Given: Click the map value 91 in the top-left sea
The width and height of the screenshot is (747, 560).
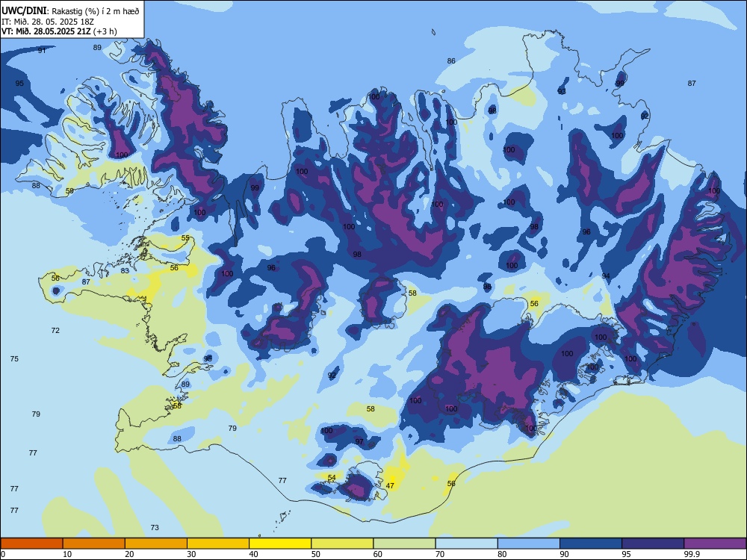Looking at the screenshot, I should (42, 51).
